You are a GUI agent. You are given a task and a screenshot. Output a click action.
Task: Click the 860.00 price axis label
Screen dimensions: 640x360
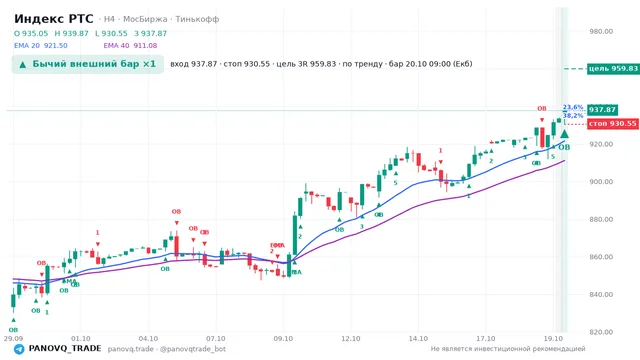(x=601, y=257)
